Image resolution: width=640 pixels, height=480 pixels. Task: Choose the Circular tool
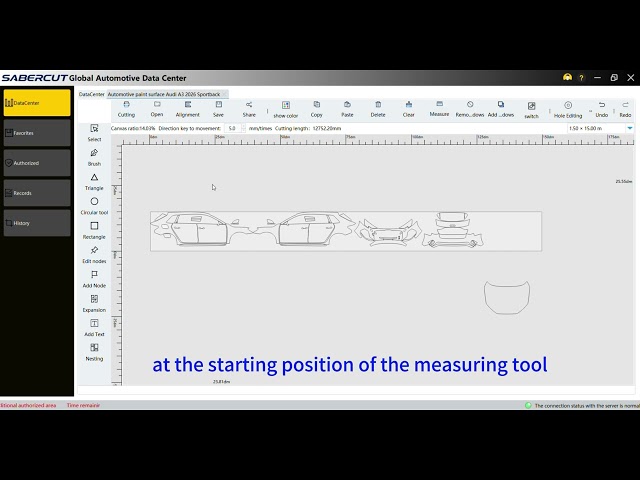click(94, 206)
